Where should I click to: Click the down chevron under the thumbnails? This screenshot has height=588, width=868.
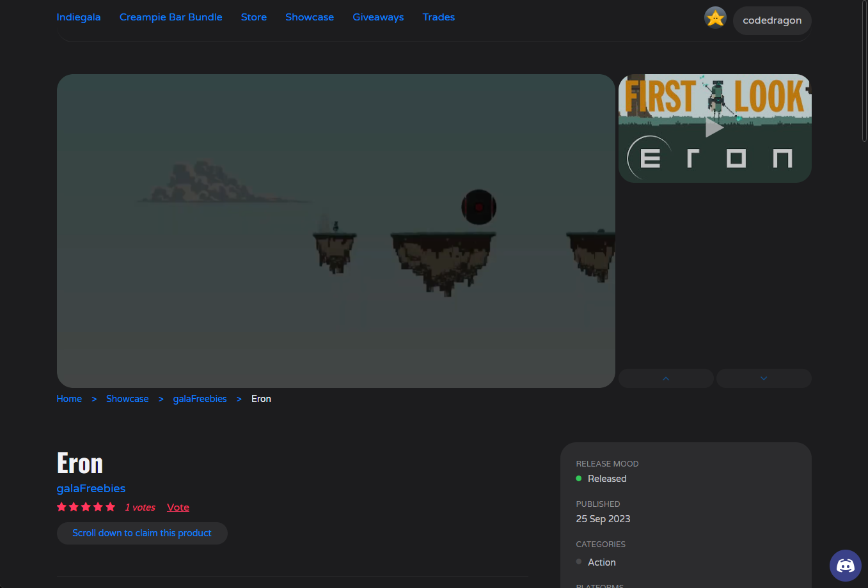click(764, 378)
